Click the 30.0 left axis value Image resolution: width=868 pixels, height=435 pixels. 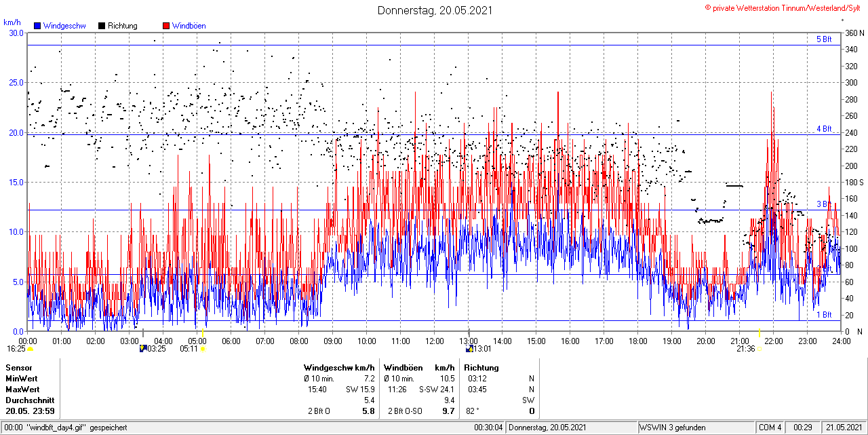(x=16, y=33)
